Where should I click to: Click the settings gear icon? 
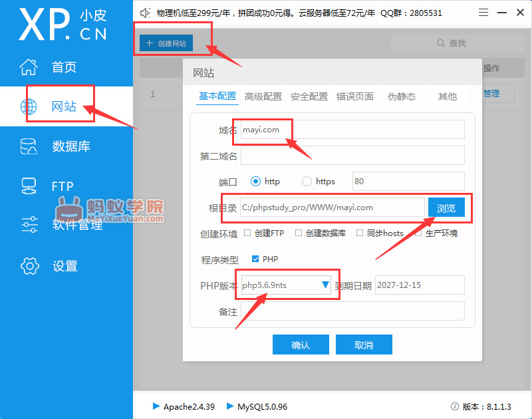click(29, 266)
